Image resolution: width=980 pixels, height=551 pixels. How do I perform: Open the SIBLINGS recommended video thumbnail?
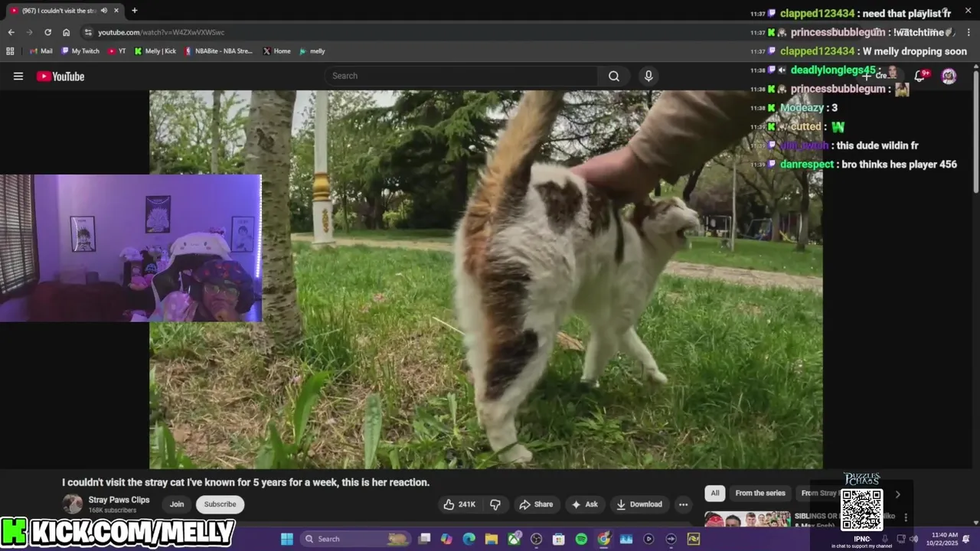click(x=747, y=520)
